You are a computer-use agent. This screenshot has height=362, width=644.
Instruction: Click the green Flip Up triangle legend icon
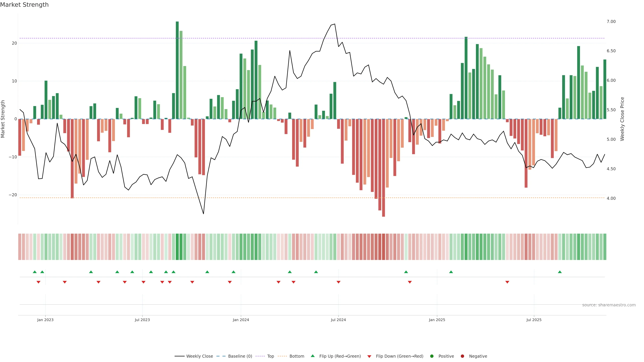[x=312, y=356]
